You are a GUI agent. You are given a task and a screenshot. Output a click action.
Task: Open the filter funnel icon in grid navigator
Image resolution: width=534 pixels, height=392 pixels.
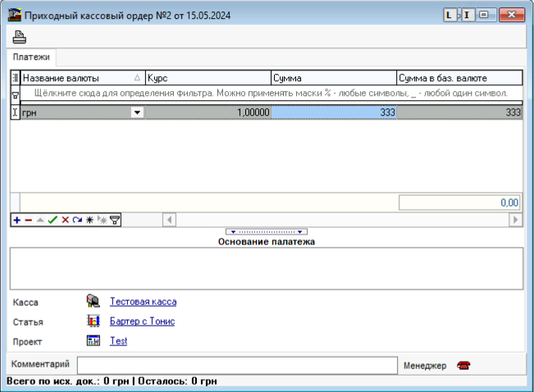(115, 220)
